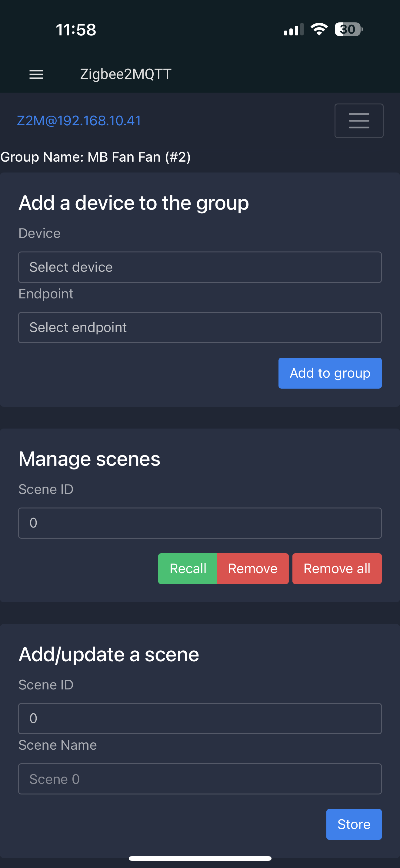Click the single-scene Remove button
The image size is (400, 868).
pyautogui.click(x=253, y=568)
